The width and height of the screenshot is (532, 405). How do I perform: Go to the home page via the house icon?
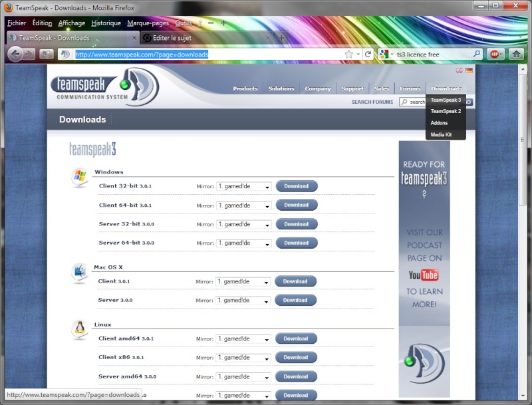click(x=517, y=54)
